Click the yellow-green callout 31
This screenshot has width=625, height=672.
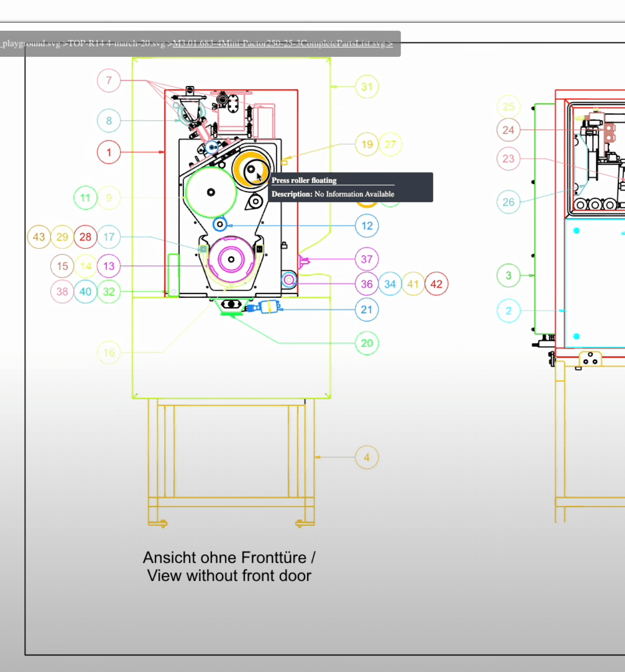(367, 87)
